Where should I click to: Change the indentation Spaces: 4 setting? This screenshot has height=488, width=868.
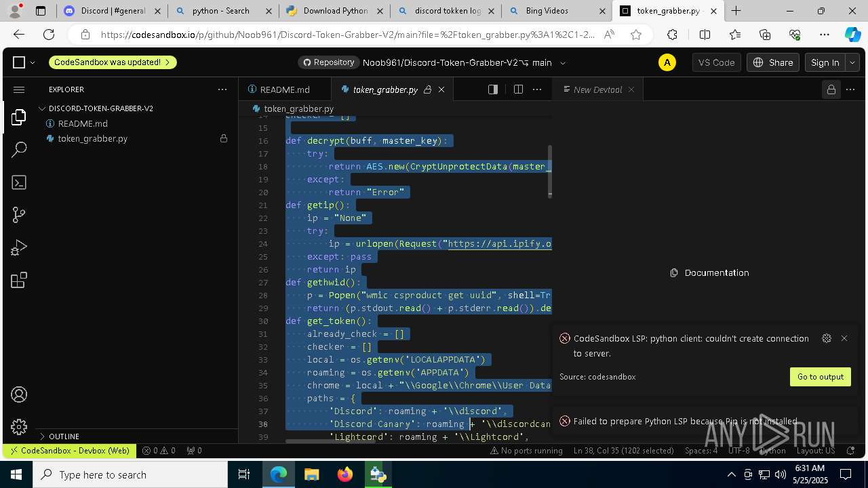click(701, 450)
